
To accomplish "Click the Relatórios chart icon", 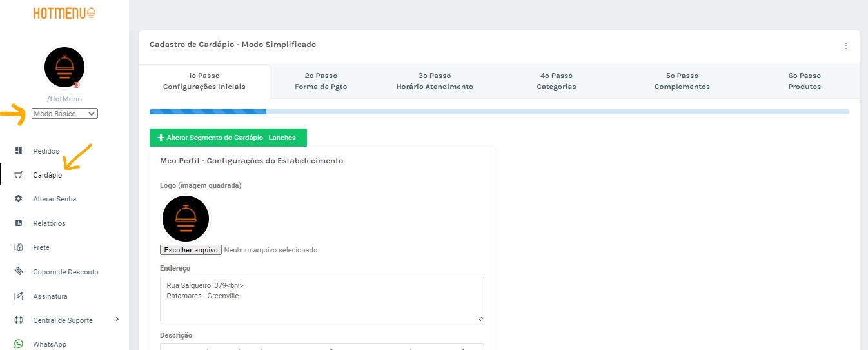I will 19,223.
